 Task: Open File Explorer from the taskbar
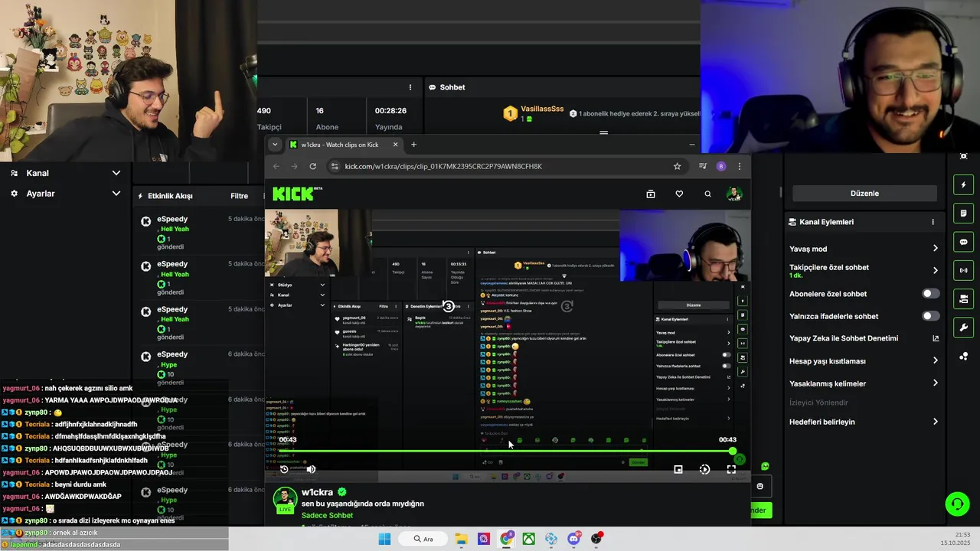coord(461,539)
